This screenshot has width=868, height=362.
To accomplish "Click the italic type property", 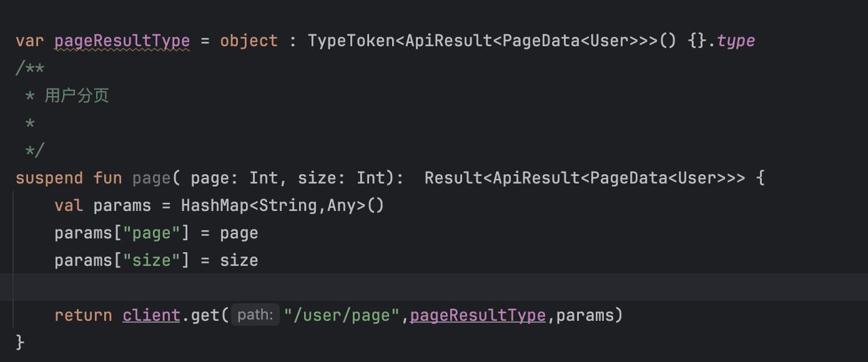I will [736, 41].
